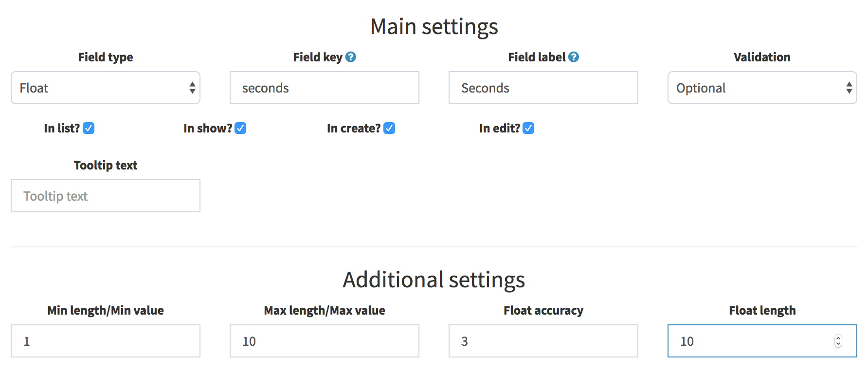Click the Field key input containing 'seconds'
868x375 pixels.
tap(324, 88)
